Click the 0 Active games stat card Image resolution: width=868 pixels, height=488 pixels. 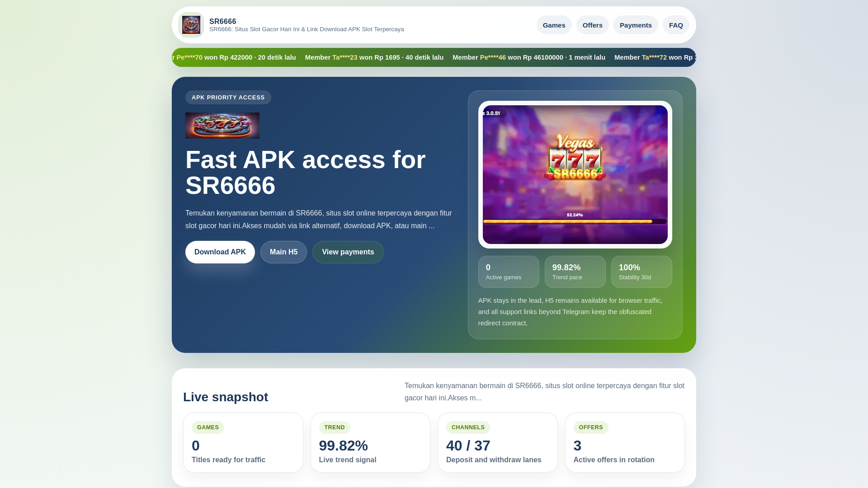pos(509,272)
